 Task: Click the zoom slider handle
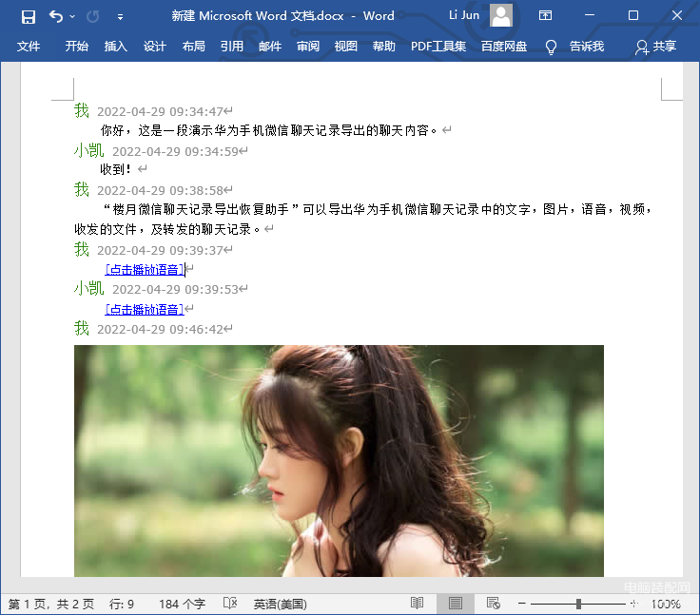click(578, 604)
